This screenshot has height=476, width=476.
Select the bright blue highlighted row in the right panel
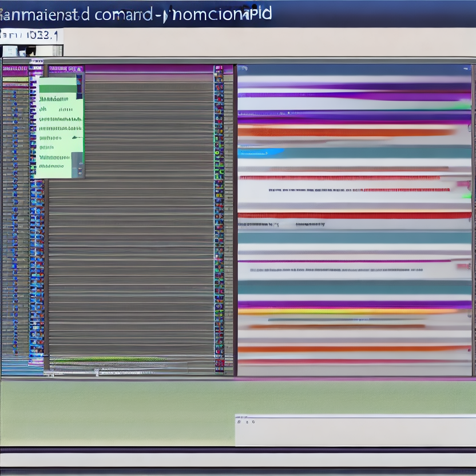click(261, 152)
